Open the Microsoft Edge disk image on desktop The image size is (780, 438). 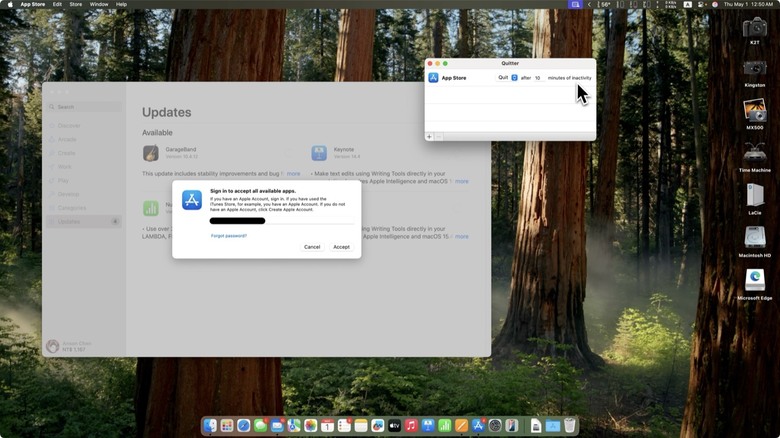point(755,284)
